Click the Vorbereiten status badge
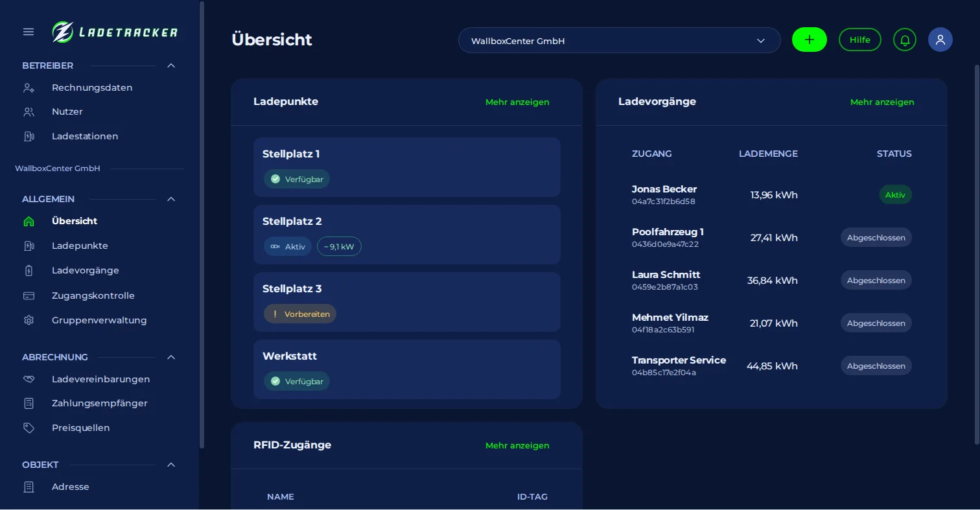 (x=300, y=314)
